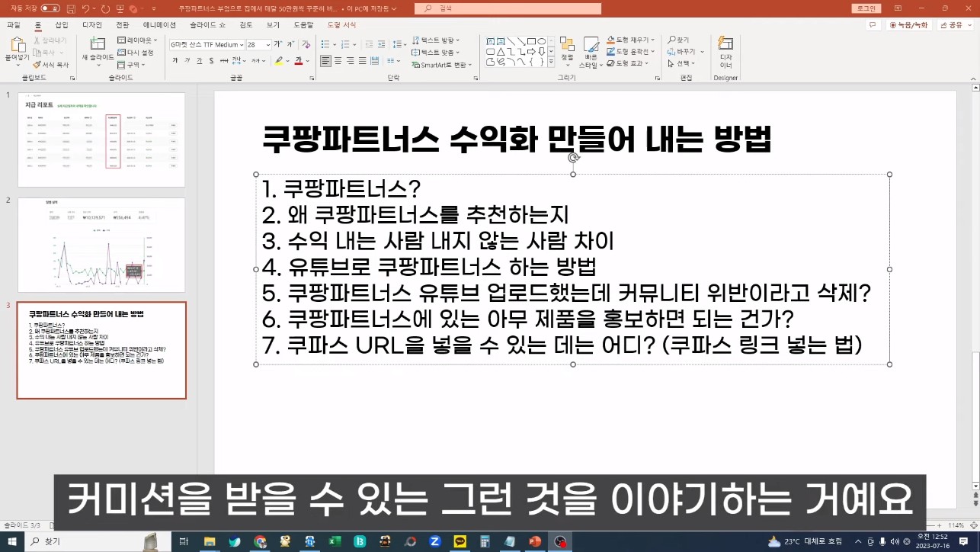Open PowerPoint icon in Windows taskbar
The height and width of the screenshot is (552, 980).
[x=534, y=541]
